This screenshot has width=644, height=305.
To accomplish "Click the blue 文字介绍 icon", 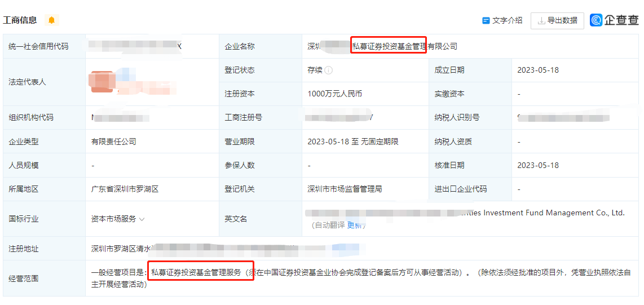I will coord(486,20).
